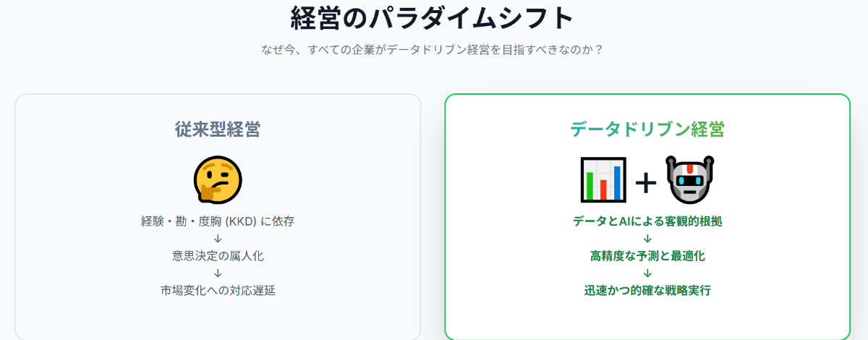Viewport: 868px width, 340px height.
Task: Click the main title 経営のパラダイムシフト
Action: click(433, 17)
